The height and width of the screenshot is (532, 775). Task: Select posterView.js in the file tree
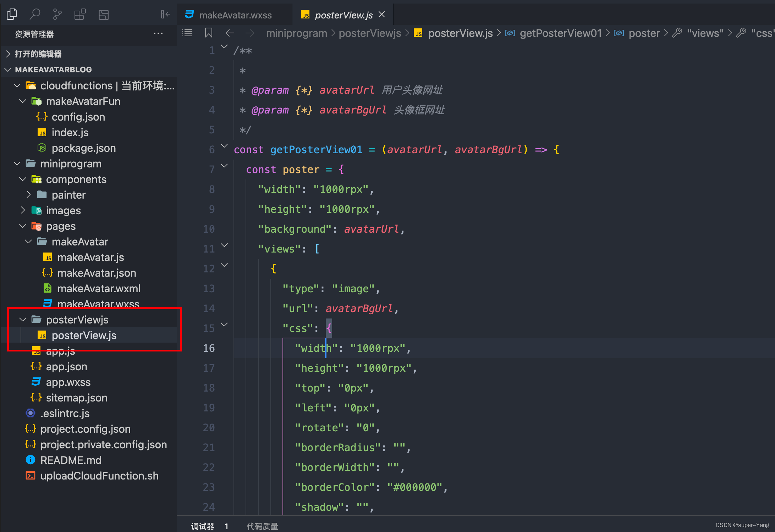(x=89, y=335)
